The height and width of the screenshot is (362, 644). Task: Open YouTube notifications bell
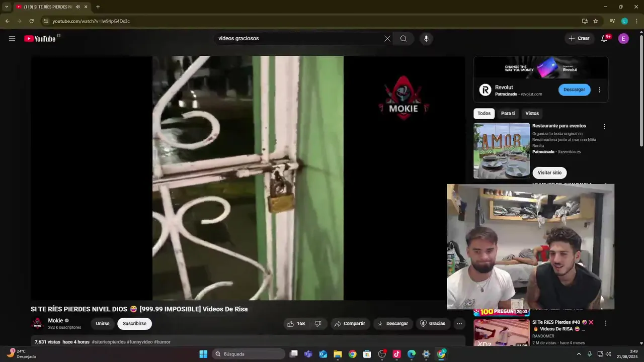(x=605, y=39)
